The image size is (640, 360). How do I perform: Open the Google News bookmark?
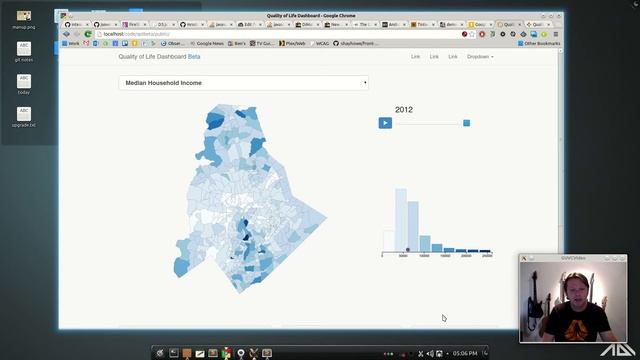pyautogui.click(x=207, y=43)
